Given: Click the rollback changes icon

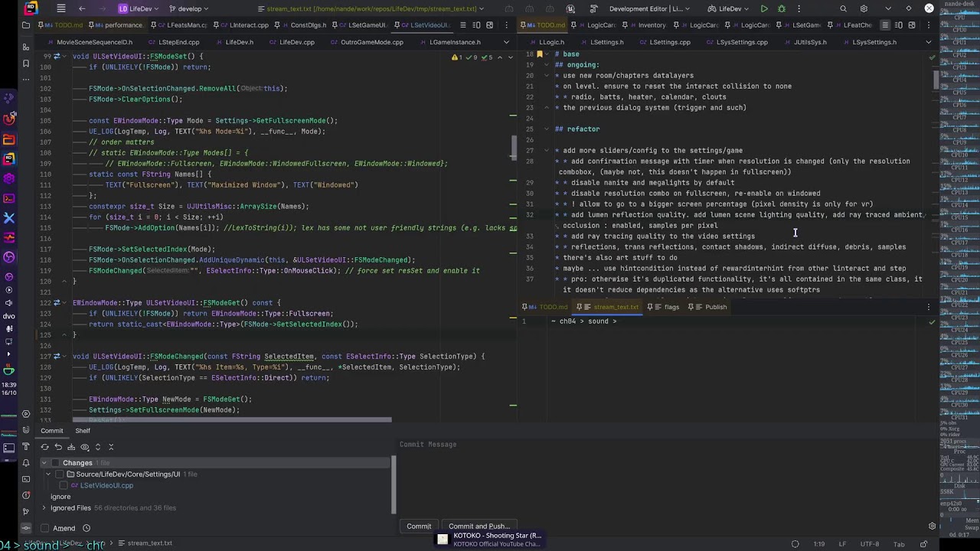Looking at the screenshot, I should [x=58, y=447].
